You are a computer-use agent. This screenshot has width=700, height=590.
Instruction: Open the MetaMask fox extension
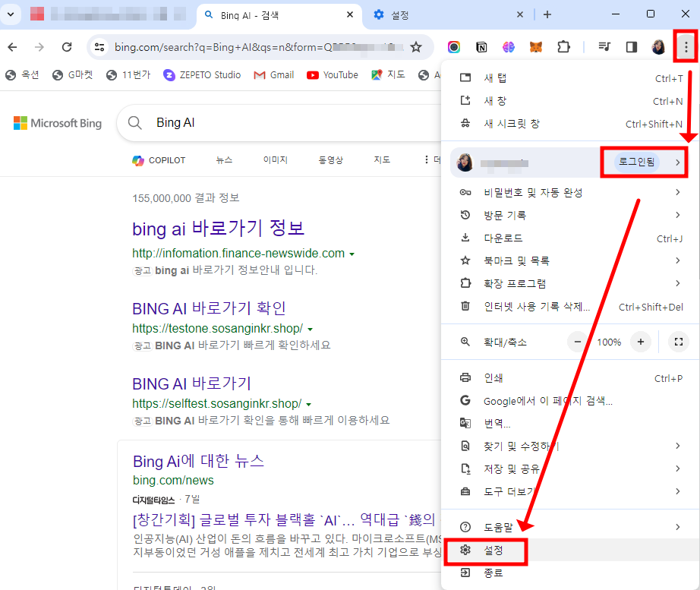(536, 47)
